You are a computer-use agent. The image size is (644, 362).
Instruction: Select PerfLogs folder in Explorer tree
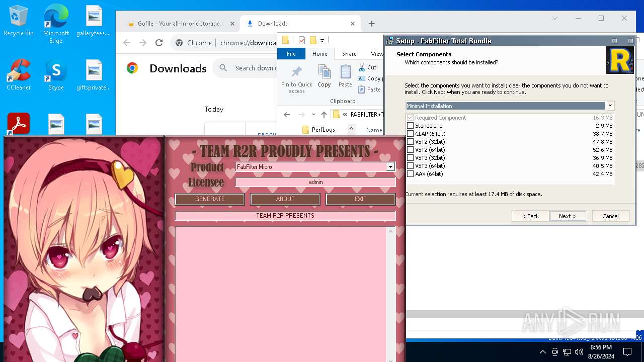(x=318, y=130)
